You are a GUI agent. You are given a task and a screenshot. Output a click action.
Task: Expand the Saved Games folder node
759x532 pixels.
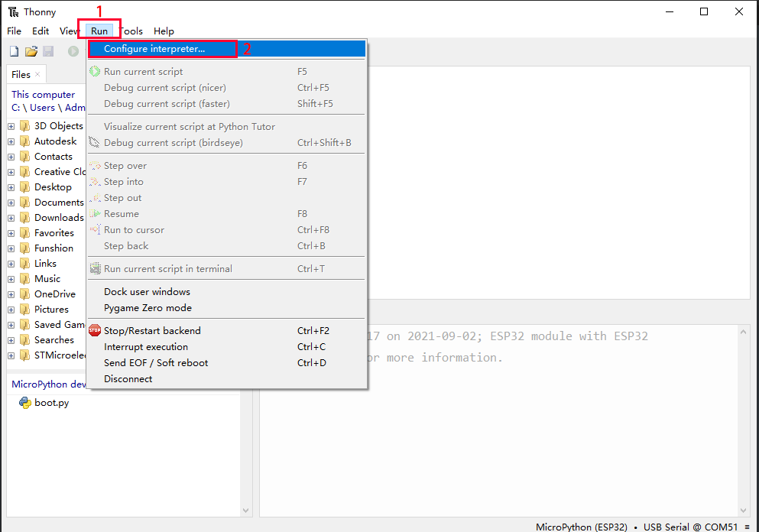pyautogui.click(x=11, y=326)
